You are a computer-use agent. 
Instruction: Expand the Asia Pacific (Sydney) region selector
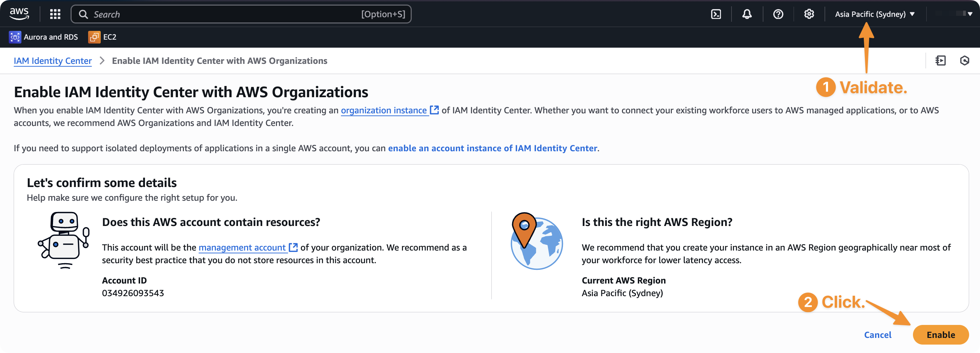[872, 14]
